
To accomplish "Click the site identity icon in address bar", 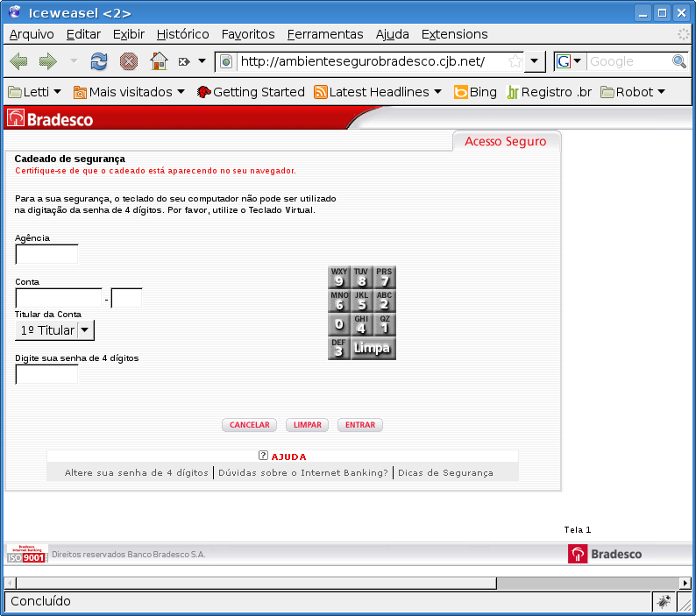I will (x=226, y=61).
